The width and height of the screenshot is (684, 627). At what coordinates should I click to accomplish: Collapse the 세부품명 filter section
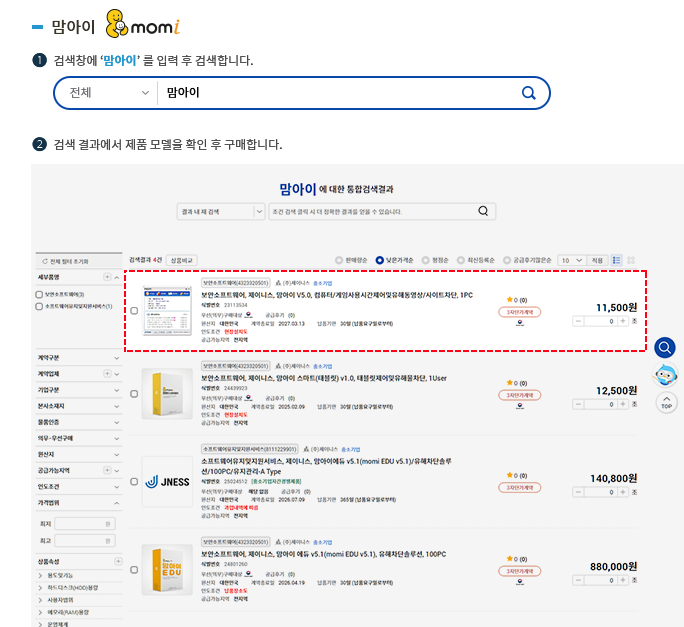click(117, 278)
